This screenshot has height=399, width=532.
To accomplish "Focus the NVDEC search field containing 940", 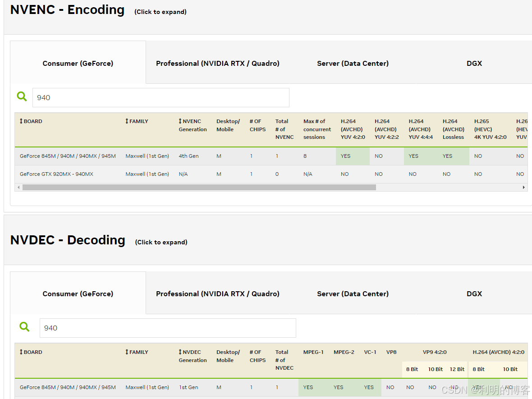I will [x=168, y=328].
